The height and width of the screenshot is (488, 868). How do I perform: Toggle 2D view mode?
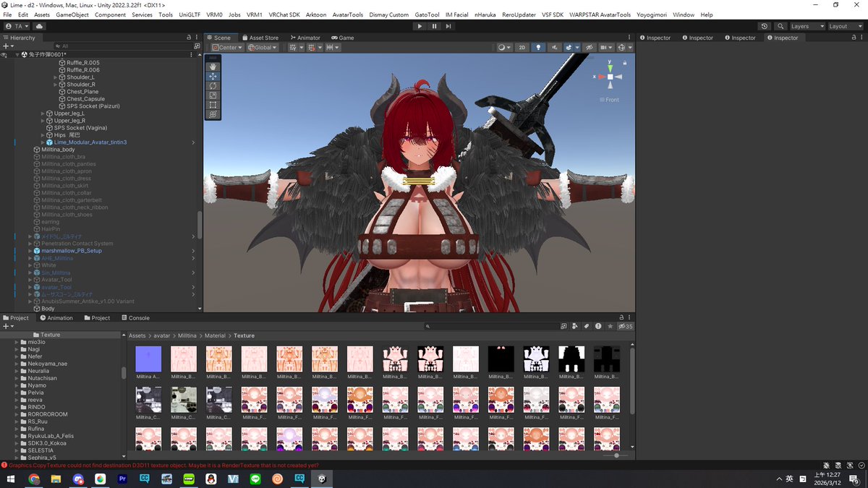[x=522, y=48]
